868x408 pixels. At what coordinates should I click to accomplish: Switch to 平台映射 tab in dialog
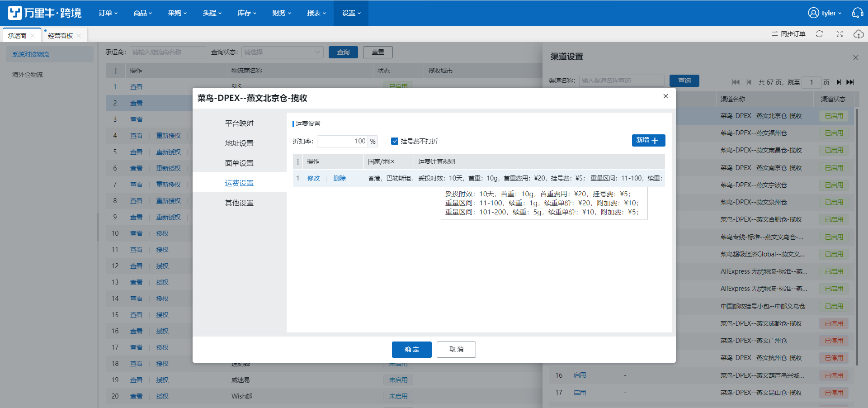(x=239, y=123)
